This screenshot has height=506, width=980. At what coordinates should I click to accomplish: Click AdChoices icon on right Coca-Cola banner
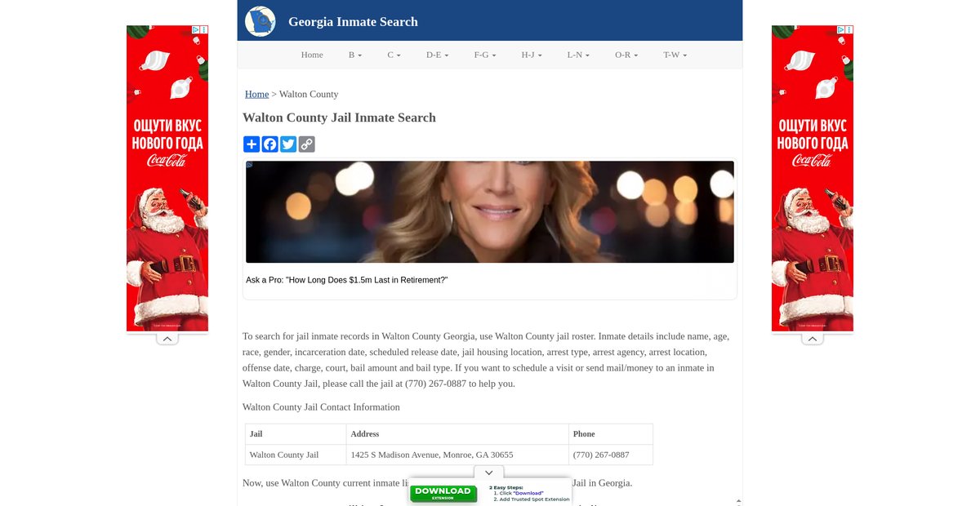coord(841,29)
